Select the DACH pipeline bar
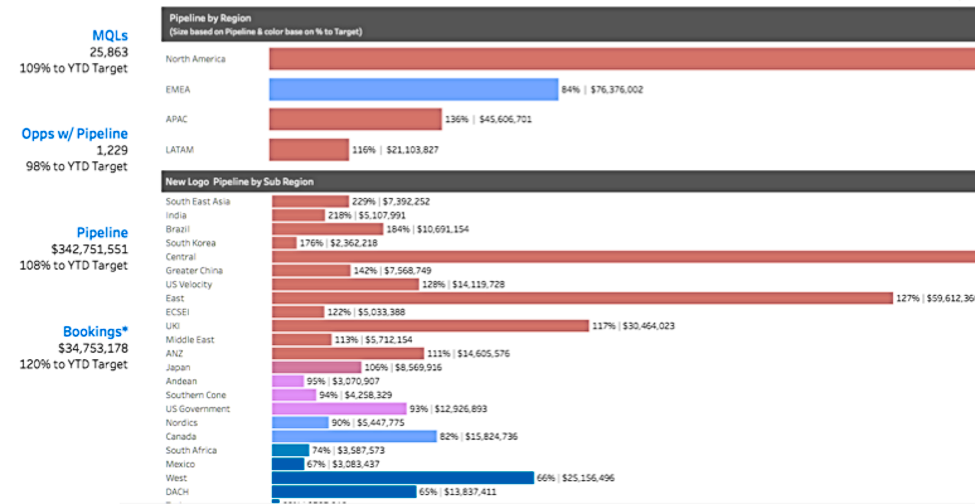 tap(344, 492)
